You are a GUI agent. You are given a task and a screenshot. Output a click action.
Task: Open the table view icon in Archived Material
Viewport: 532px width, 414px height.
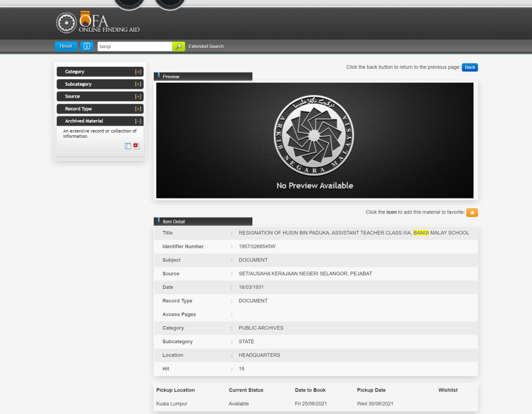point(128,146)
